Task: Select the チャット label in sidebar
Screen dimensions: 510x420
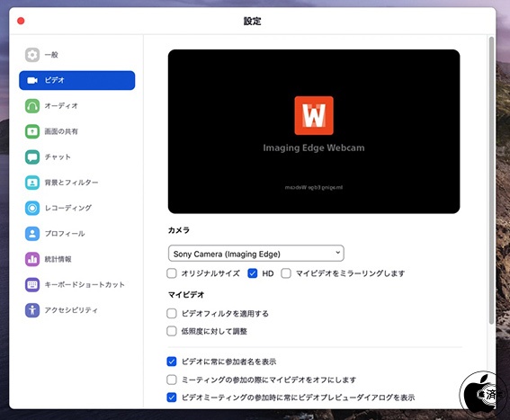Action: (x=58, y=157)
